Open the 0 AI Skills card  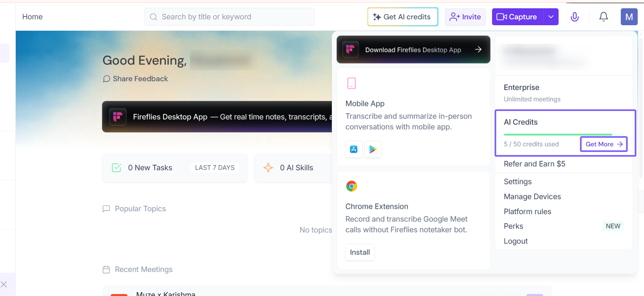coord(293,168)
